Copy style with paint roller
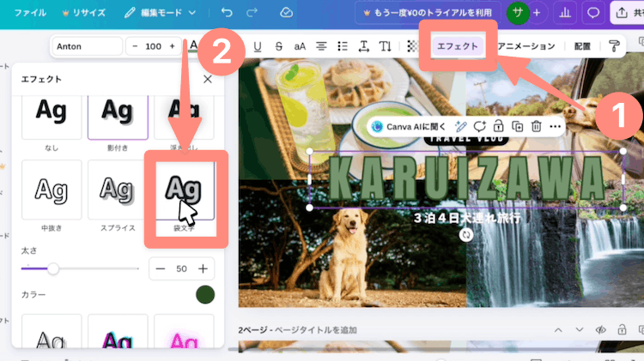The width and height of the screenshot is (644, 361). (x=614, y=46)
